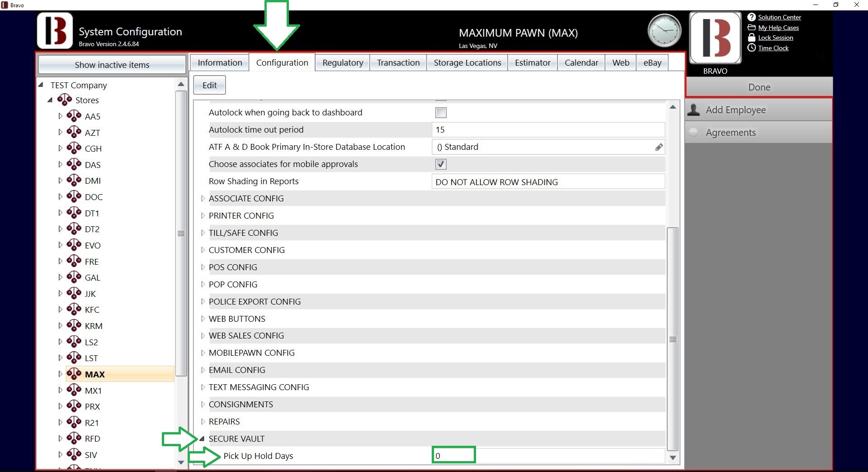Expand the MX1 store node
The height and width of the screenshot is (472, 868).
(x=60, y=390)
